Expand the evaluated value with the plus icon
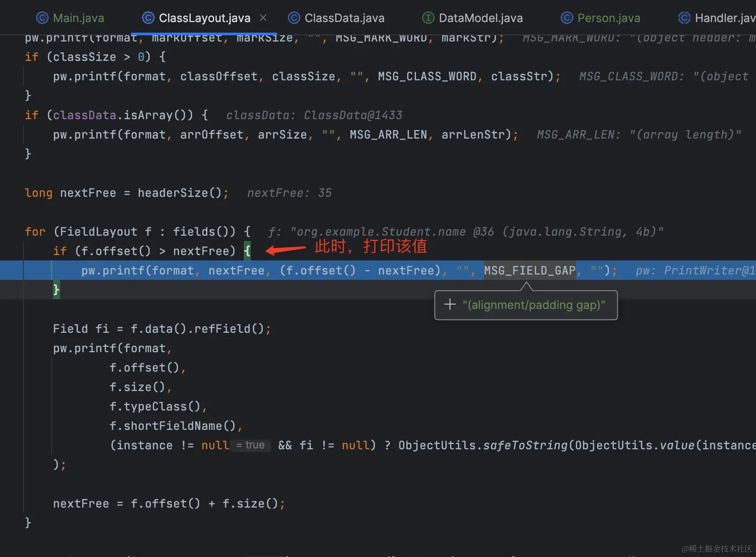756x557 pixels. tap(450, 304)
